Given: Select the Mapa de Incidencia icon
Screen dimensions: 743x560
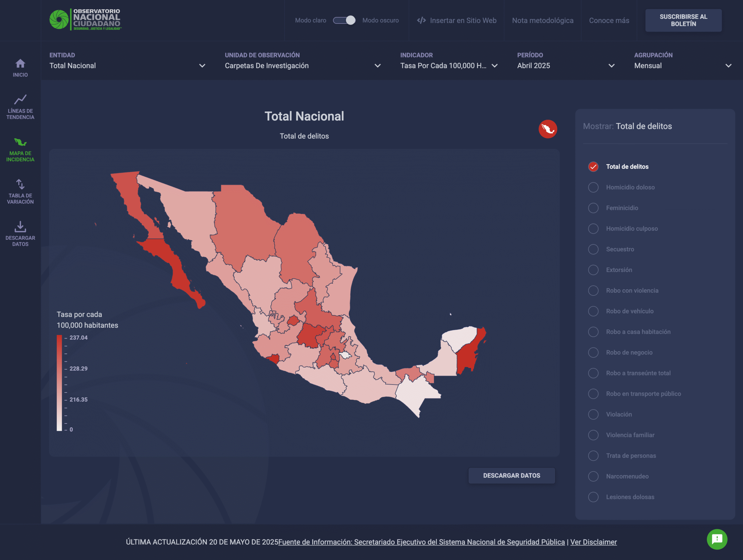Looking at the screenshot, I should point(20,142).
